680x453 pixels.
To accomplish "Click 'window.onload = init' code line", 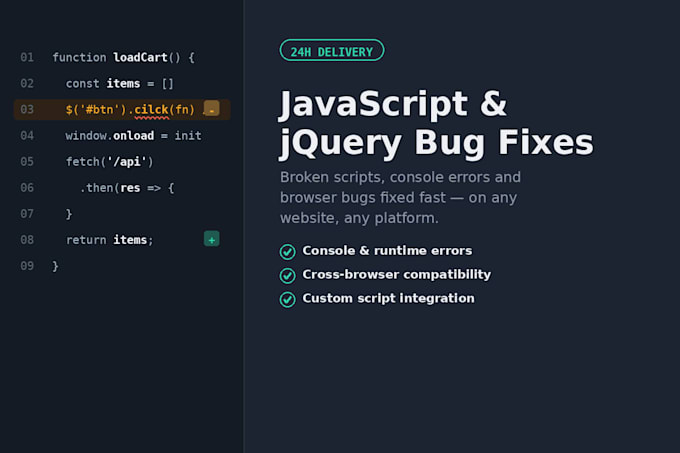I will tap(134, 136).
